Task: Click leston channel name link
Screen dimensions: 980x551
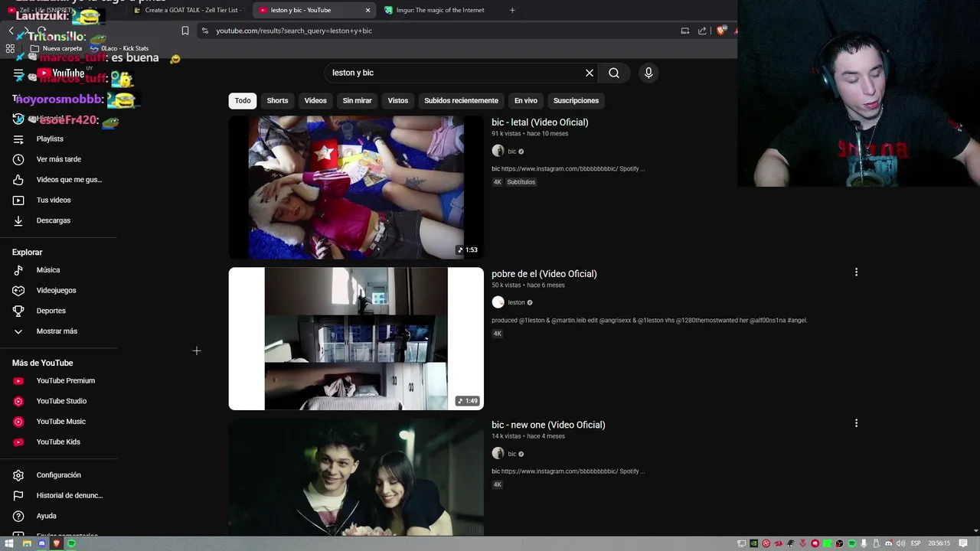Action: coord(516,302)
